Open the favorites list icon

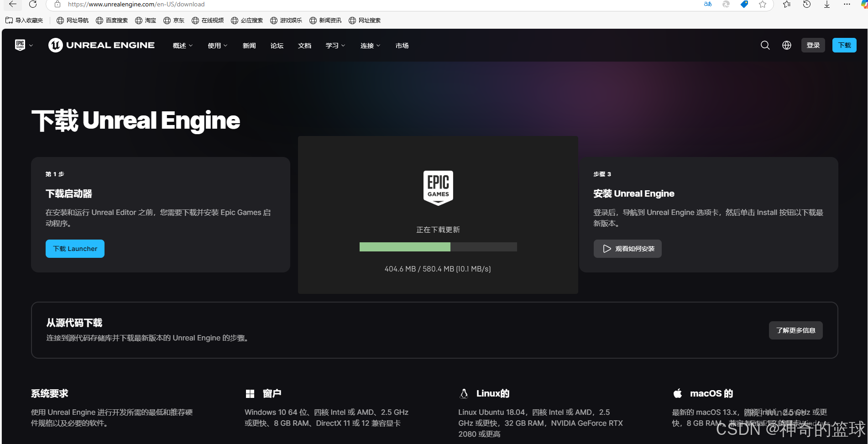click(x=787, y=4)
